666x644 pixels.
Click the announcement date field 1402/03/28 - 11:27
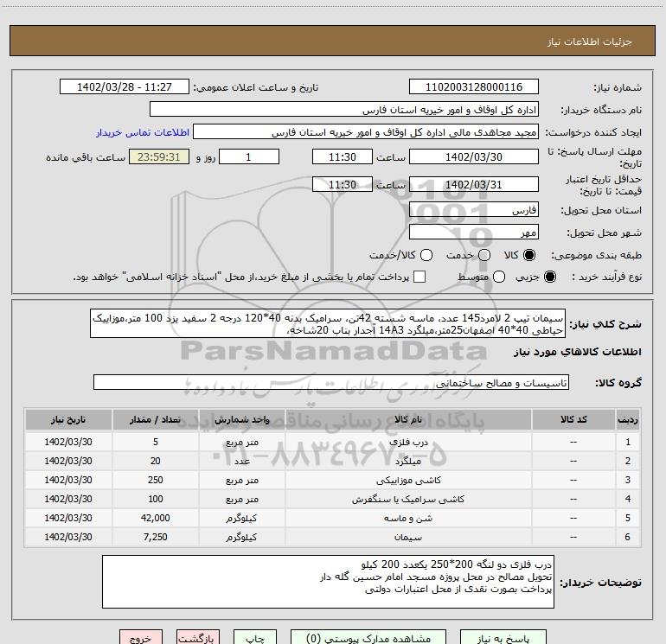point(125,87)
